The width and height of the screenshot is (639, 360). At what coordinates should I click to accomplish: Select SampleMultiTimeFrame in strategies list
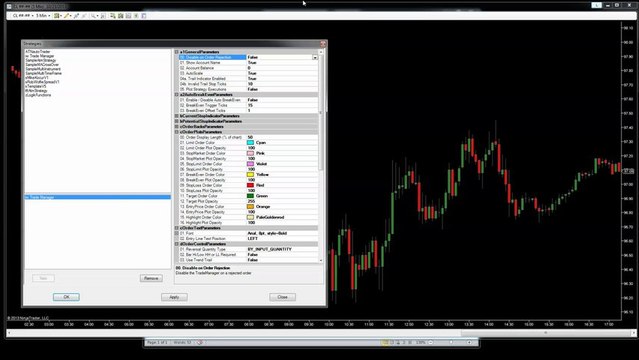(43, 73)
